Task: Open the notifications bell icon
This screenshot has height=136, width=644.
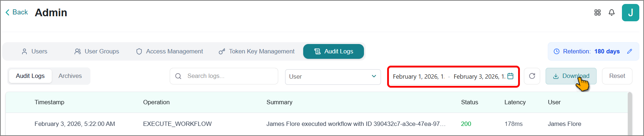Action: click(x=611, y=13)
